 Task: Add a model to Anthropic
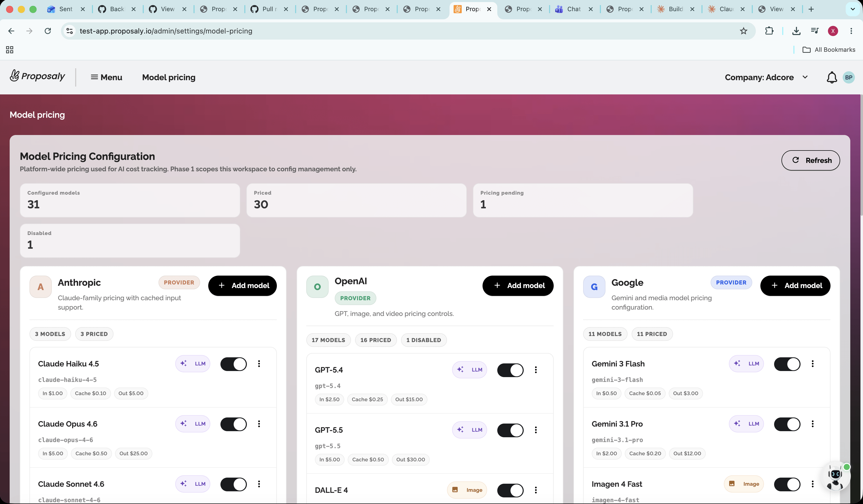point(243,286)
